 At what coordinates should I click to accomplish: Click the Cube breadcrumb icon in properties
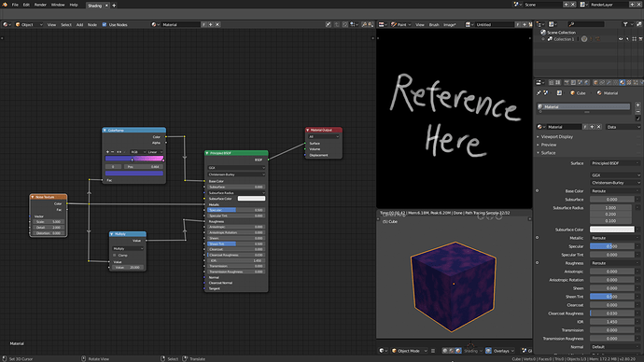(x=572, y=93)
